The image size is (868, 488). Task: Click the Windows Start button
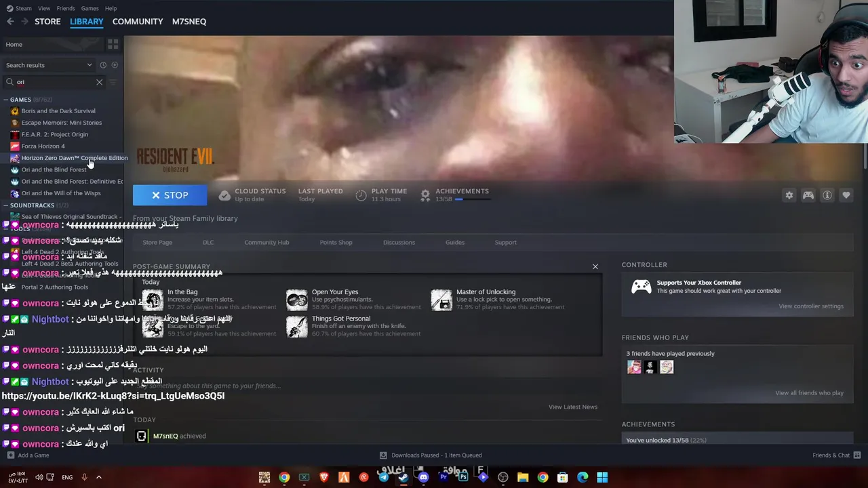pyautogui.click(x=602, y=477)
